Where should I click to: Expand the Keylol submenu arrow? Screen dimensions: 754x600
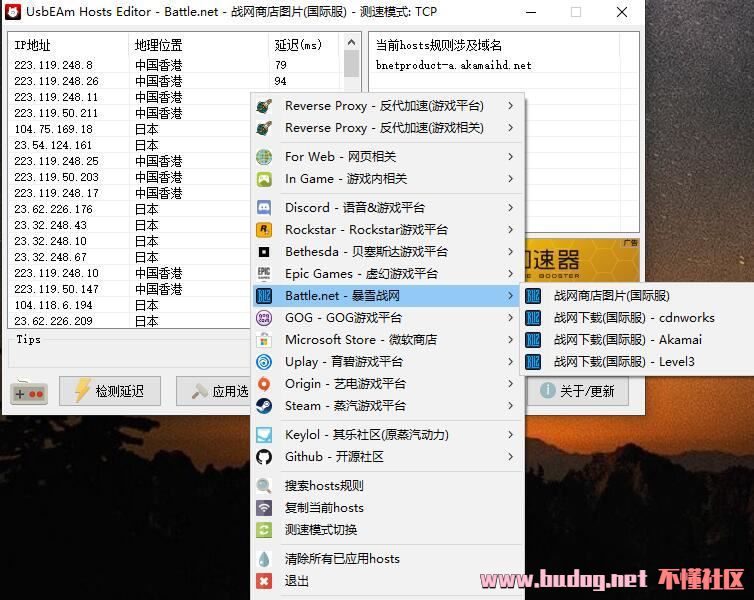tap(511, 434)
